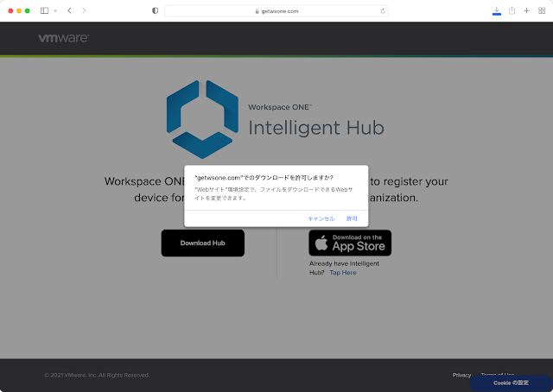553x392 pixels.
Task: Click the 'Already have Intelligent' text
Action: tap(344, 263)
